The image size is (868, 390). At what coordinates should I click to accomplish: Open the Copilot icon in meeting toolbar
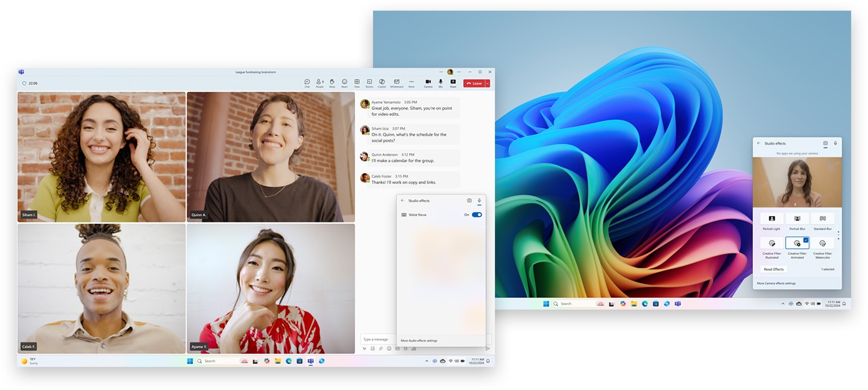coord(382,83)
